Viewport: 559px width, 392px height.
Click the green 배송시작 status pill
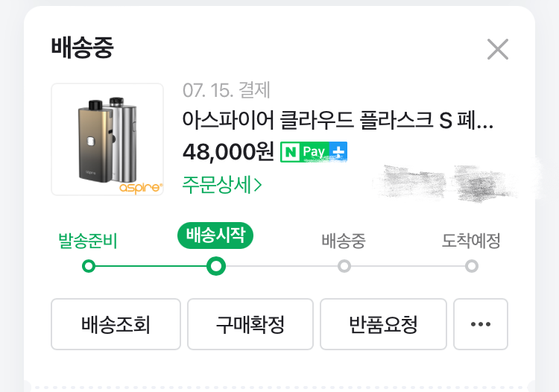tap(215, 235)
